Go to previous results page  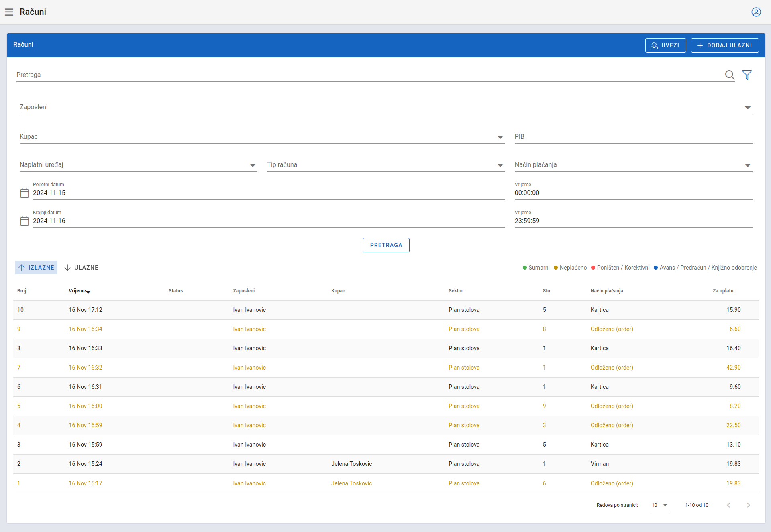728,505
